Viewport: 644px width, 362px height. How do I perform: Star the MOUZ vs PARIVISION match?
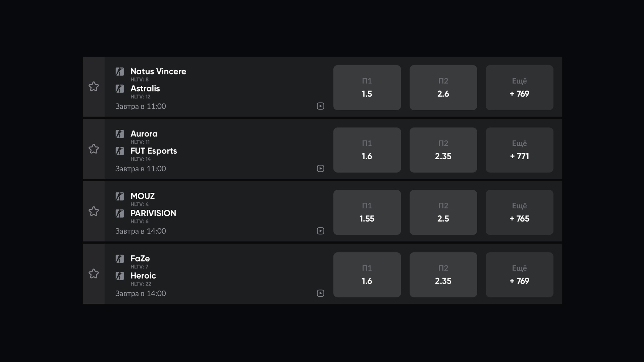click(x=94, y=211)
